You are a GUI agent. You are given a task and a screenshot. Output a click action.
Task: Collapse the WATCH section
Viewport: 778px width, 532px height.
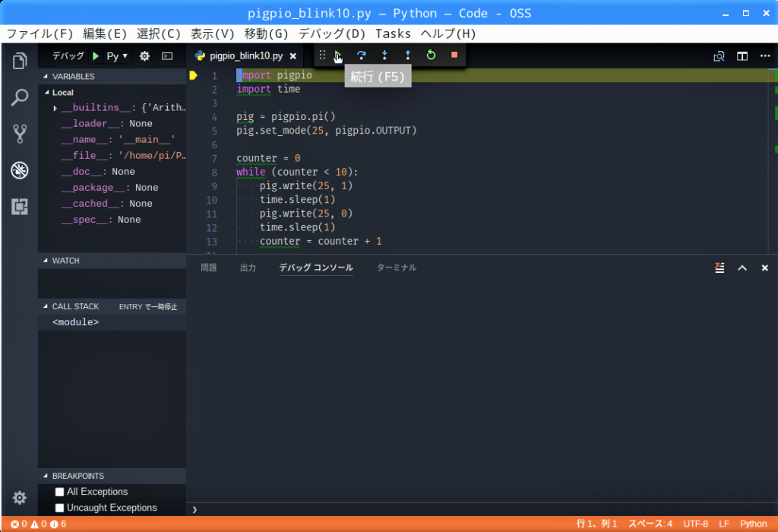point(46,261)
